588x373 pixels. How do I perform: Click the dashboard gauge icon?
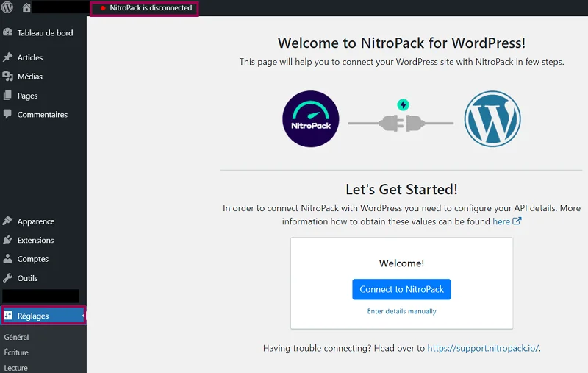click(7, 32)
